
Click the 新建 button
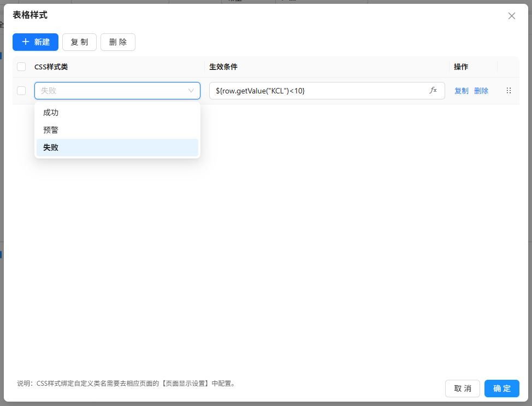[x=36, y=42]
